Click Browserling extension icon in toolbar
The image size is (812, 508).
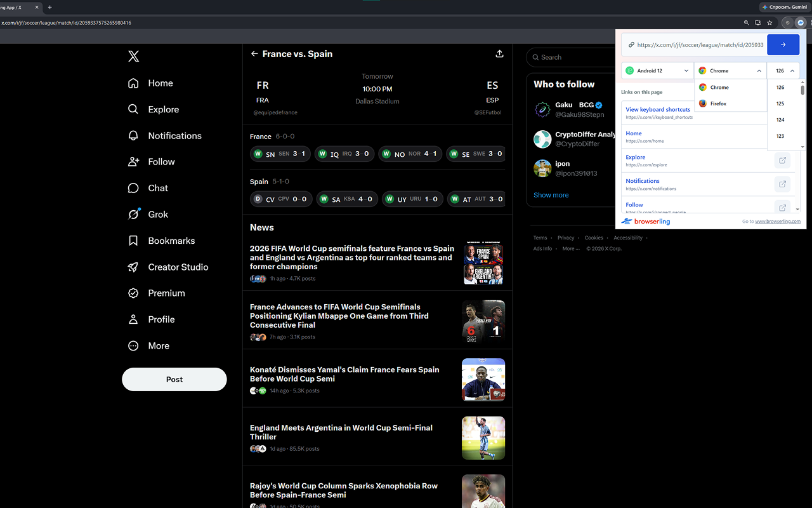pyautogui.click(x=801, y=23)
